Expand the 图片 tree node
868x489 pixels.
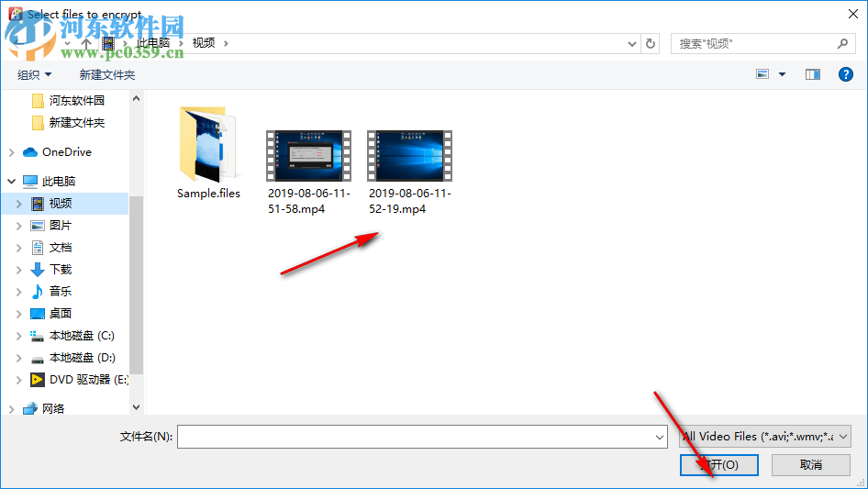[19, 226]
